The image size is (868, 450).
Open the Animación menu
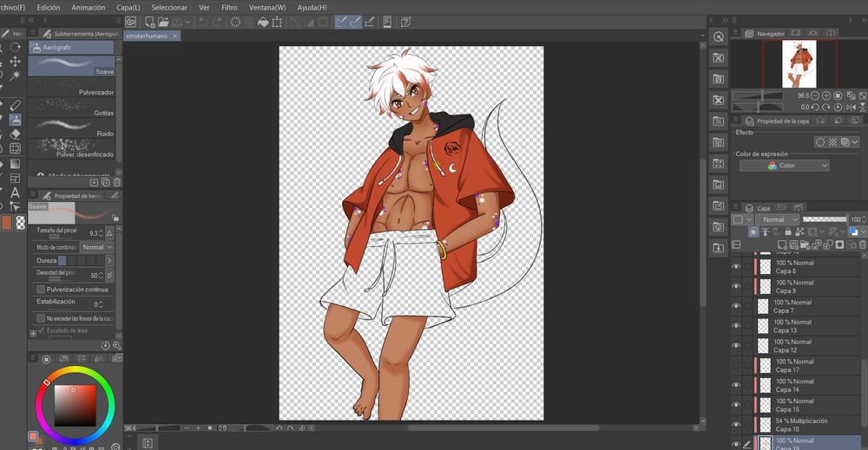(88, 8)
